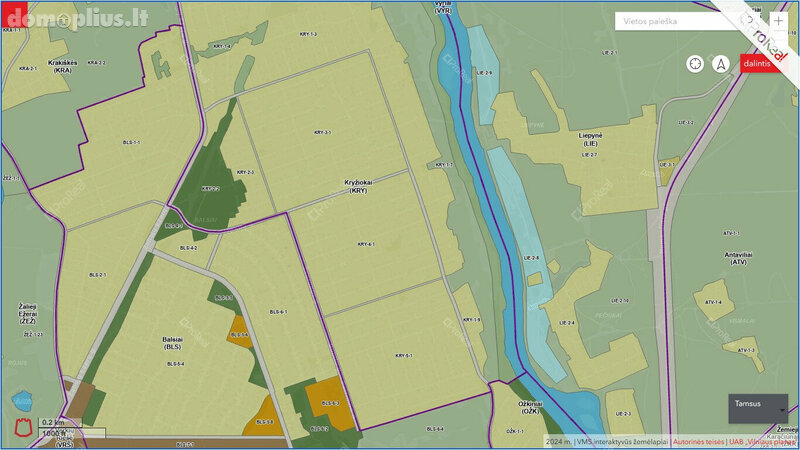Image resolution: width=800 pixels, height=450 pixels.
Task: Select the BLS-4-2 zone label
Action: point(188,248)
